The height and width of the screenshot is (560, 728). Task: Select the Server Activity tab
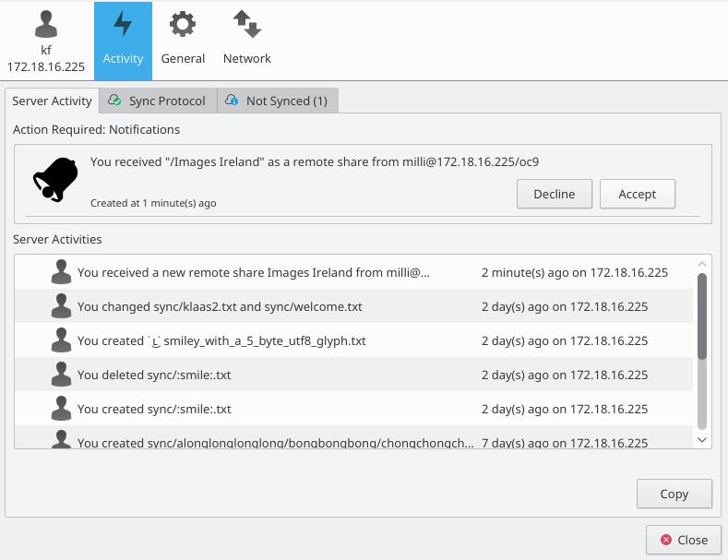[52, 101]
